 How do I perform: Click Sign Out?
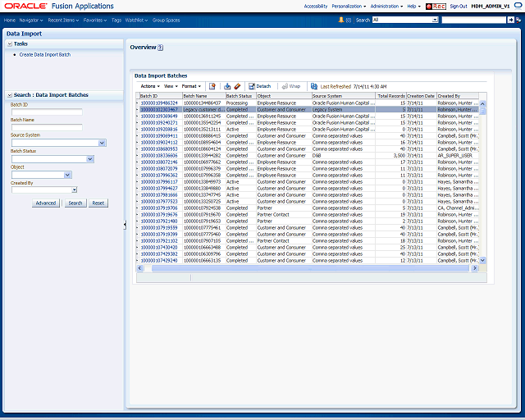point(459,7)
